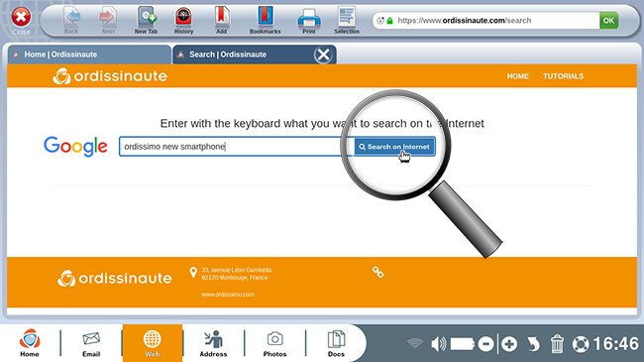This screenshot has width=644, height=362.
Task: Focus the search text field
Action: 237,147
